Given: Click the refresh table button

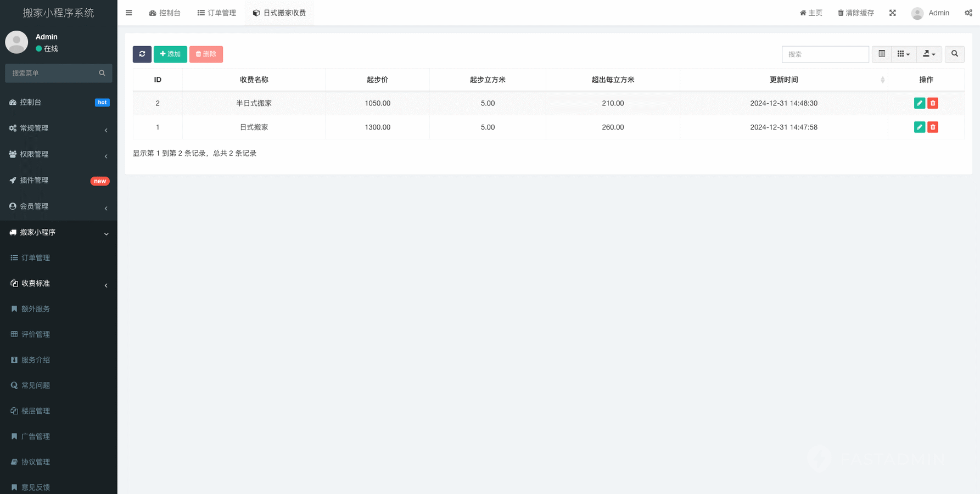Looking at the screenshot, I should (x=142, y=54).
